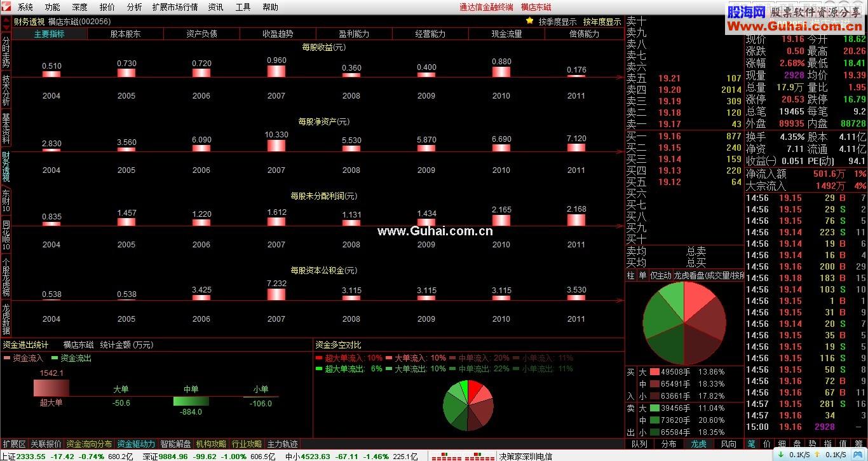Click the light green 卖出大 legend swatch
Image resolution: width=868 pixels, height=461 pixels.
(x=654, y=408)
